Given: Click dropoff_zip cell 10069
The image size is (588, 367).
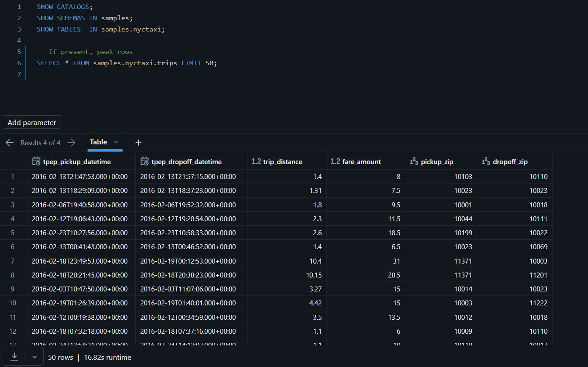Looking at the screenshot, I should 514,247.
